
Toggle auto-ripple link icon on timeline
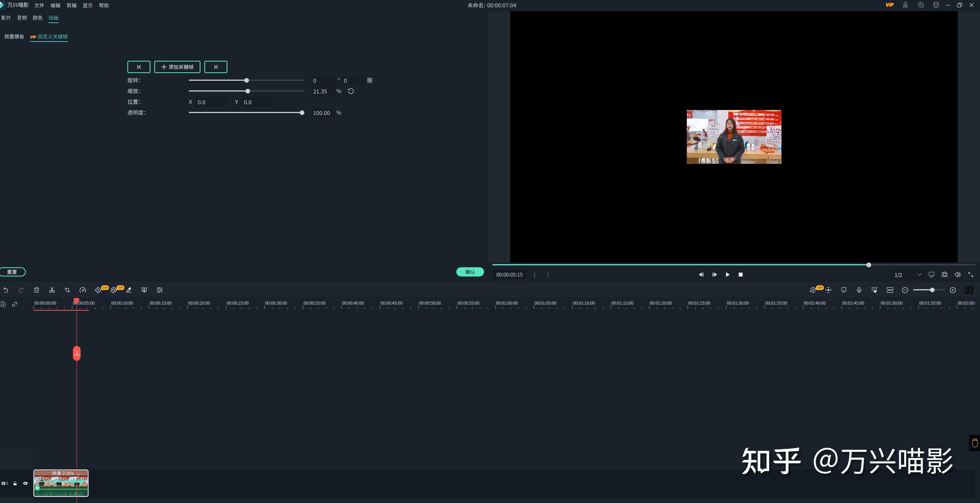click(15, 304)
